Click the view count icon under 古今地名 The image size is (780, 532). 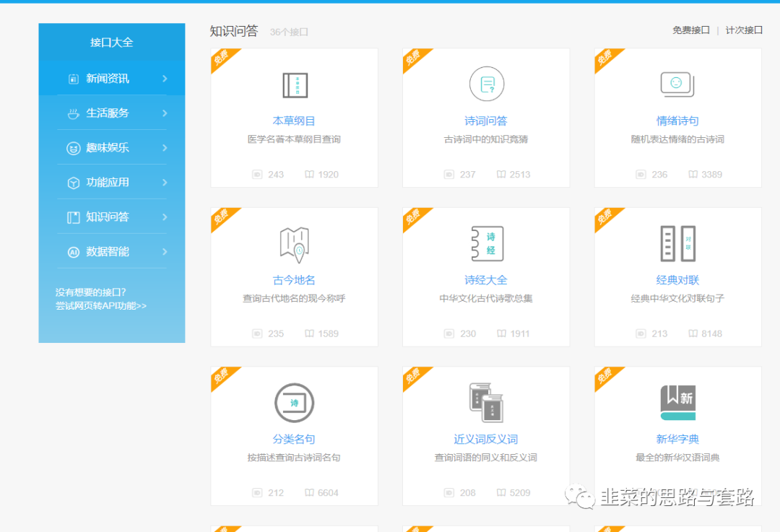(257, 333)
